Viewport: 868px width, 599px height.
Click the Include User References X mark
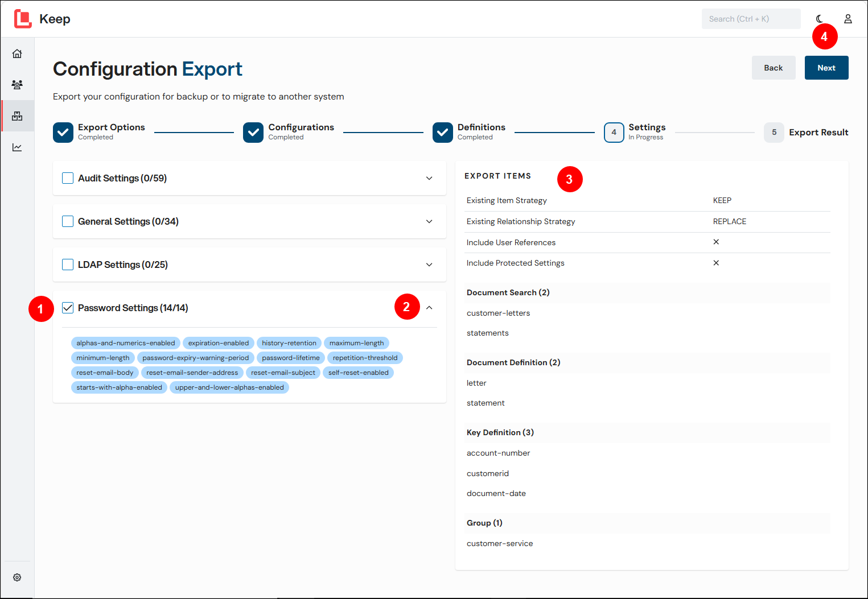tap(716, 242)
